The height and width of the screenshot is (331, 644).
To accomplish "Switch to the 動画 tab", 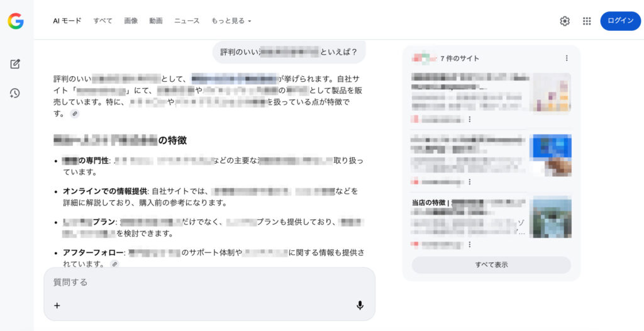I will [156, 21].
